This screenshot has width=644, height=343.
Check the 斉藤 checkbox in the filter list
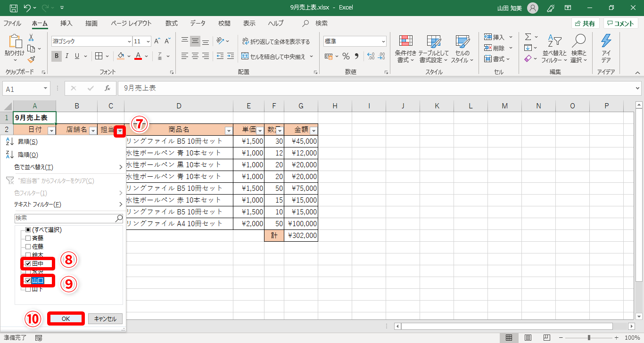[28, 238]
